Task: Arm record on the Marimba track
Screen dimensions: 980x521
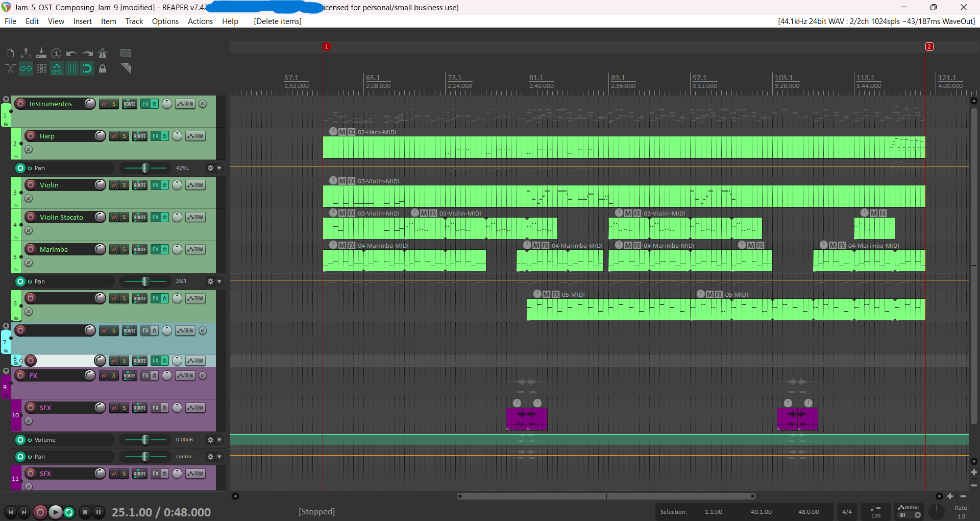Action: pyautogui.click(x=31, y=249)
